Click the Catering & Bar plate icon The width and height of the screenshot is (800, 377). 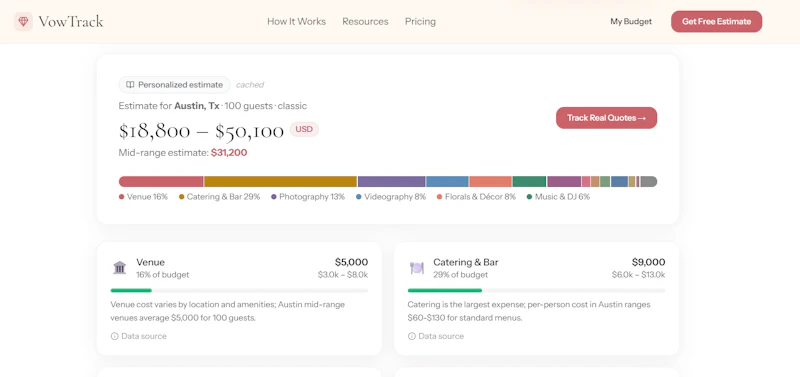[x=417, y=268]
